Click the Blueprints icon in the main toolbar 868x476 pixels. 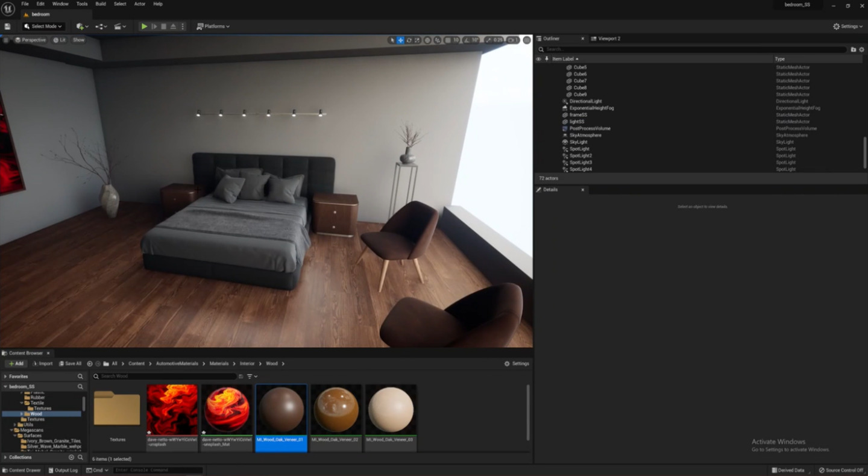[x=101, y=27]
